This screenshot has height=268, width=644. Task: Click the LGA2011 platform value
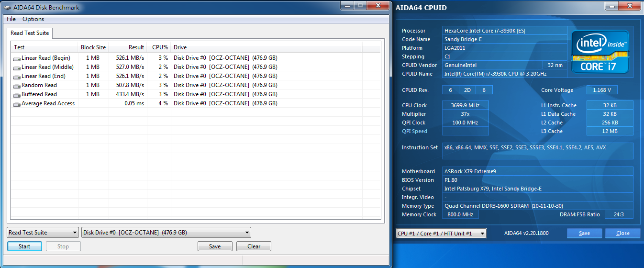[x=504, y=48]
